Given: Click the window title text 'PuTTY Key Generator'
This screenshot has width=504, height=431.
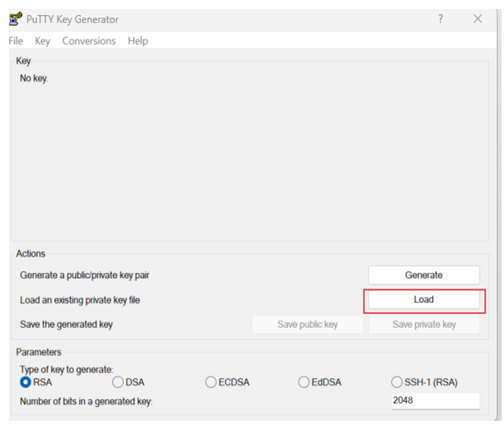Looking at the screenshot, I should click(72, 19).
